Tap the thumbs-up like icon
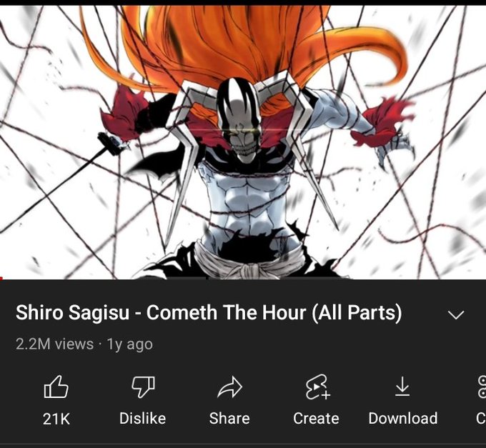This screenshot has width=486, height=448. pos(56,387)
